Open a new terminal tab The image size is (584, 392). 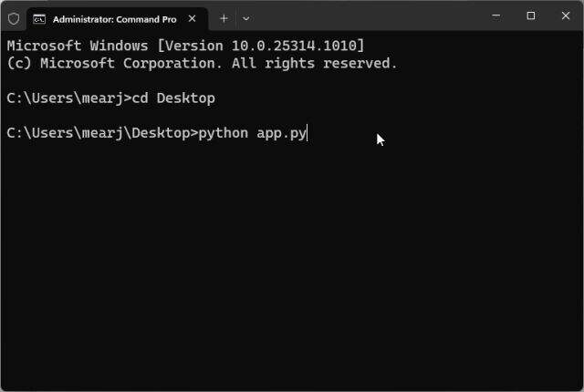click(224, 18)
